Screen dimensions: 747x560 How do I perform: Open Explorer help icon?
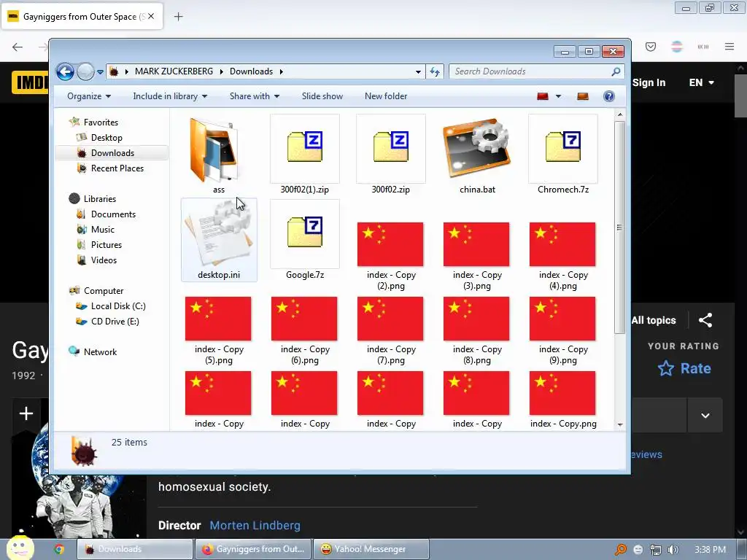(x=609, y=97)
